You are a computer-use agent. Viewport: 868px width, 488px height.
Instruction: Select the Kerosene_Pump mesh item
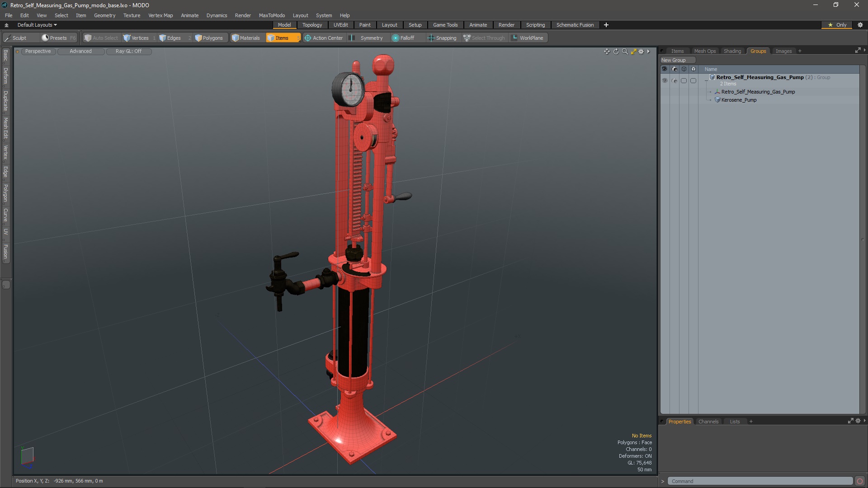738,99
